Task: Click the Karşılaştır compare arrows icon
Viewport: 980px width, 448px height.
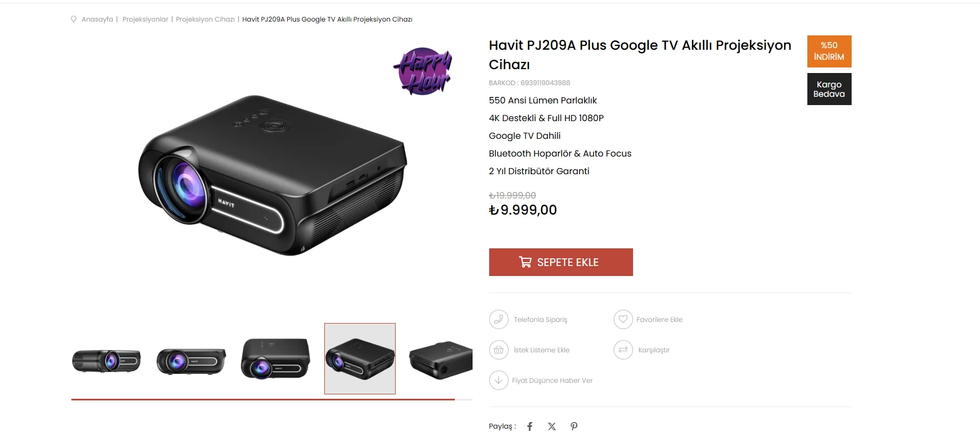Action: coord(623,350)
